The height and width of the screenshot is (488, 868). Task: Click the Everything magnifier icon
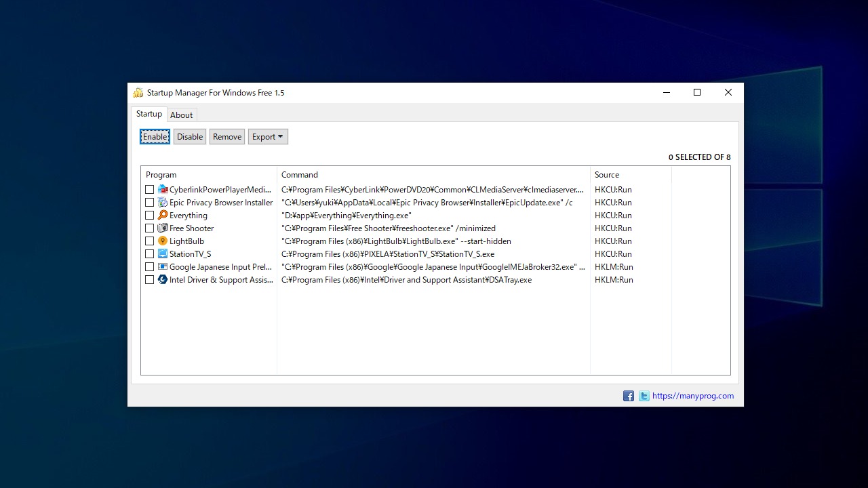coord(163,216)
